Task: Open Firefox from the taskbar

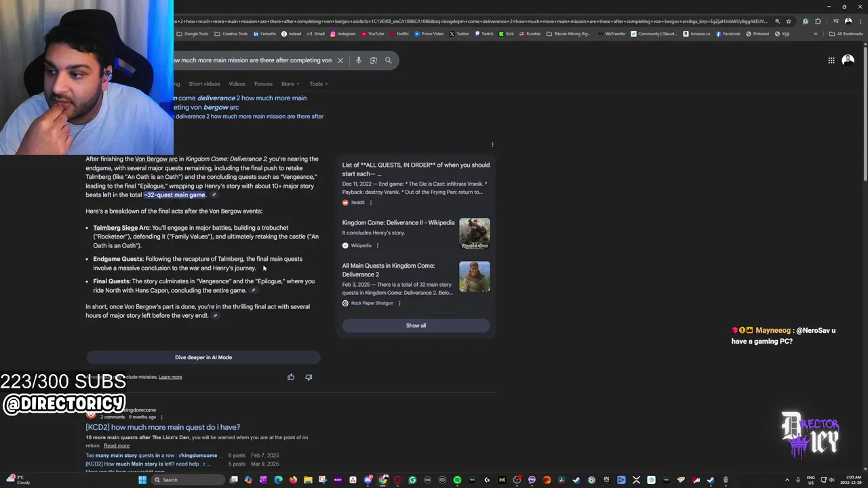Action: pos(293,480)
